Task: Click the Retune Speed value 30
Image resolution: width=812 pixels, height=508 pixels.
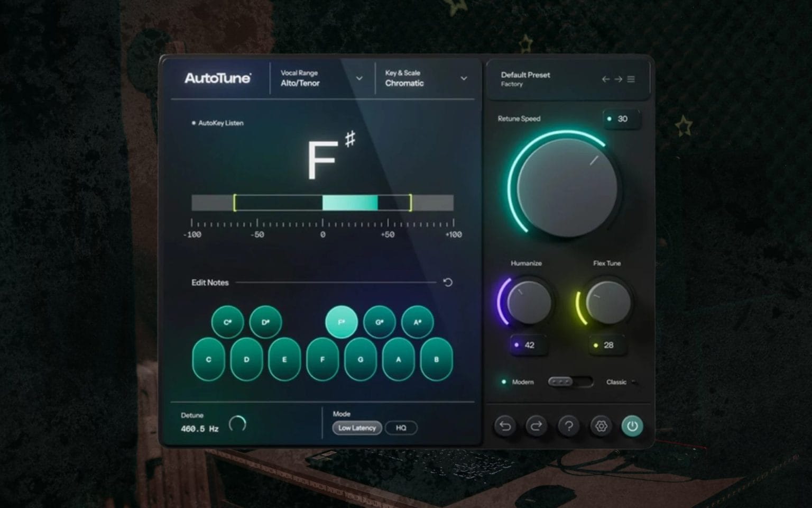Action: [622, 119]
